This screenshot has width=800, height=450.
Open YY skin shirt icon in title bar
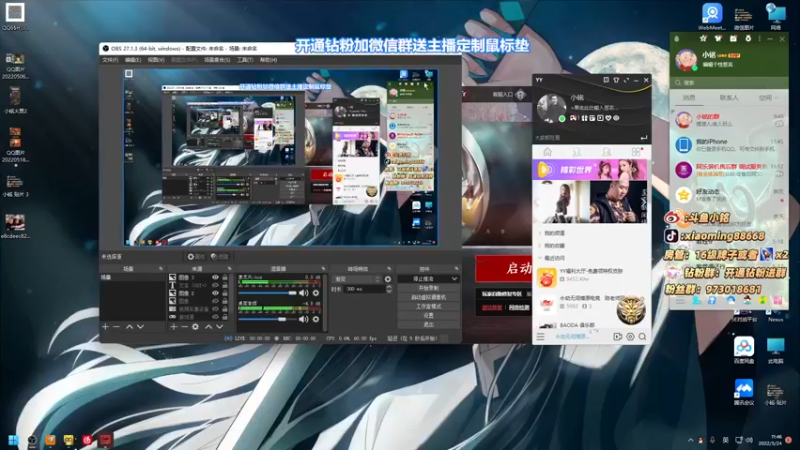[616, 80]
